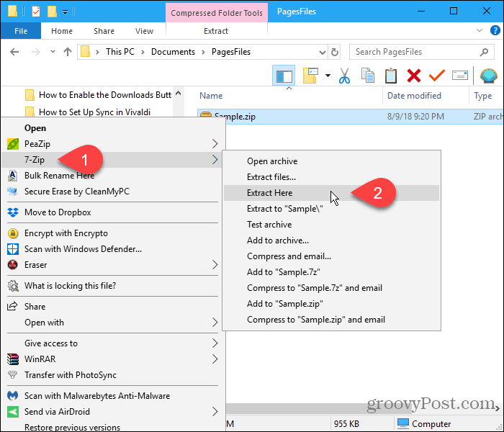Select Compress and email... entry
This screenshot has height=432, width=504.
331,256
